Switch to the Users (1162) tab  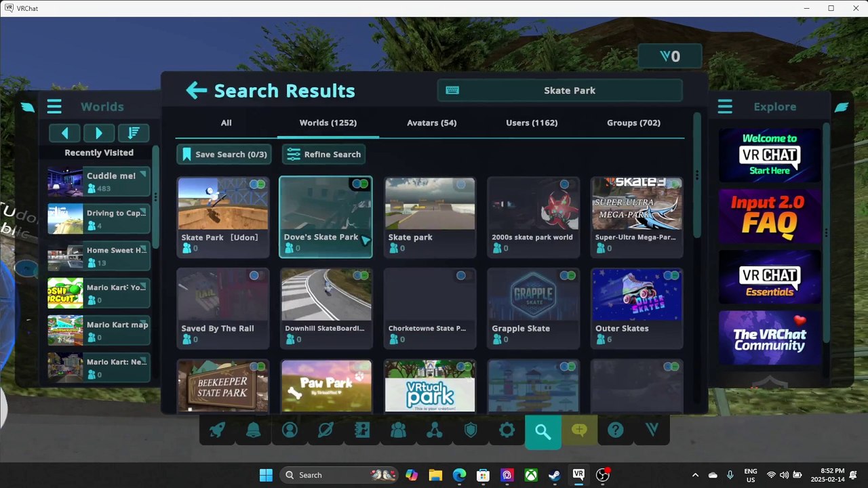click(x=532, y=123)
